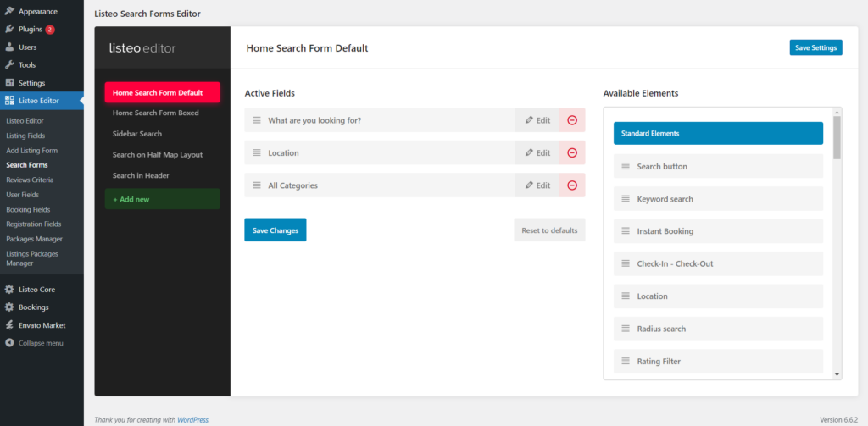Open User Fields submenu item
The image size is (868, 426).
click(23, 195)
